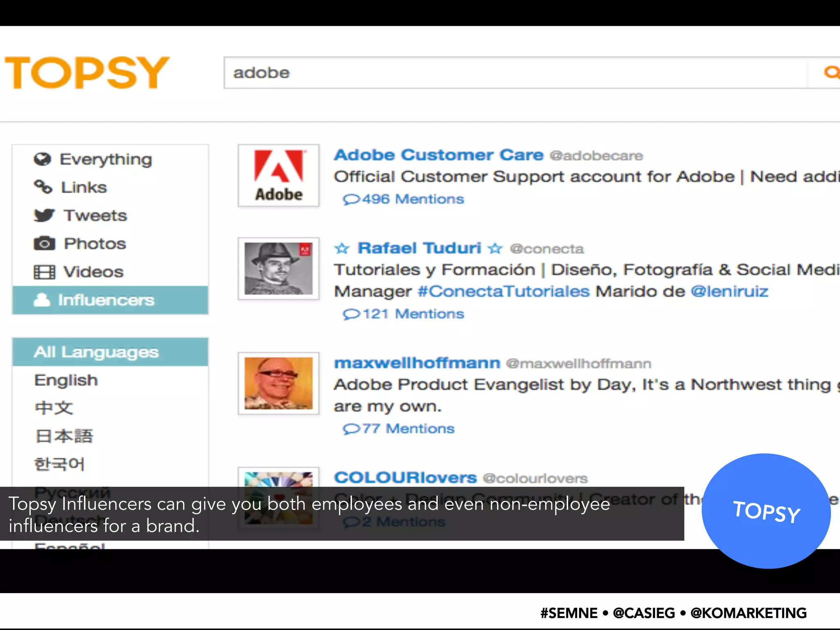
Task: Click the Photos camera icon
Action: click(x=44, y=243)
